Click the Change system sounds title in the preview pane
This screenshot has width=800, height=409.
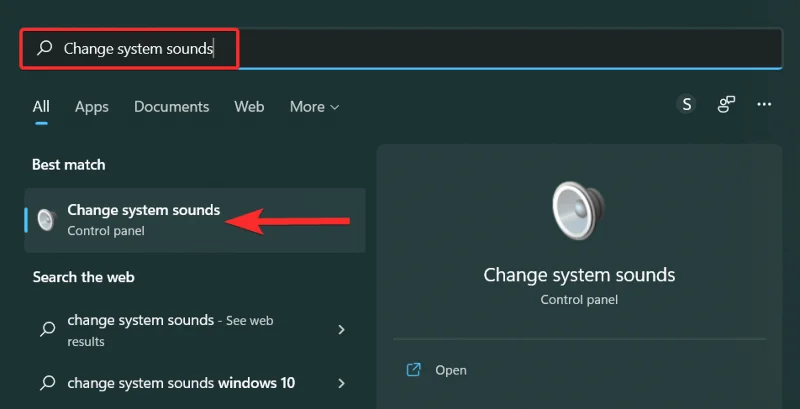579,275
